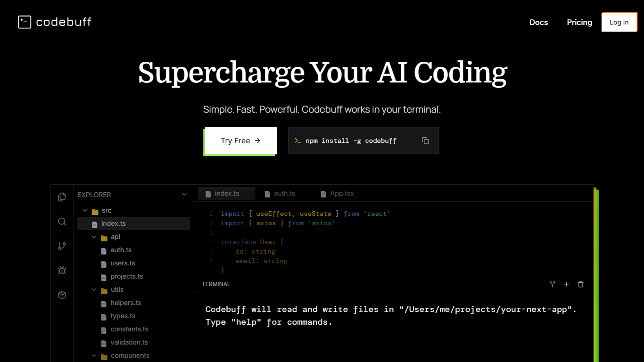Click the npm install -g codebuff text

click(351, 140)
